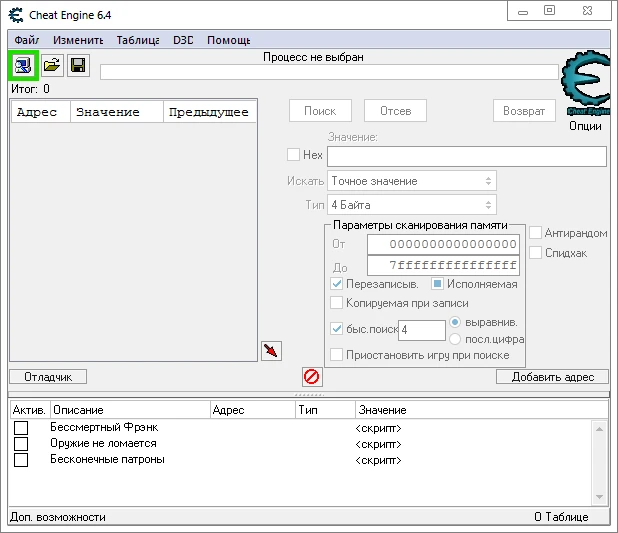Click cheat table scrollbar down arrow

pos(599,497)
